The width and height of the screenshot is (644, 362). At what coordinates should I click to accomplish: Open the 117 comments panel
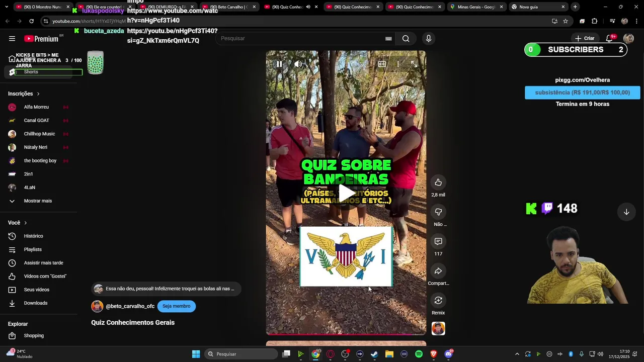click(438, 242)
